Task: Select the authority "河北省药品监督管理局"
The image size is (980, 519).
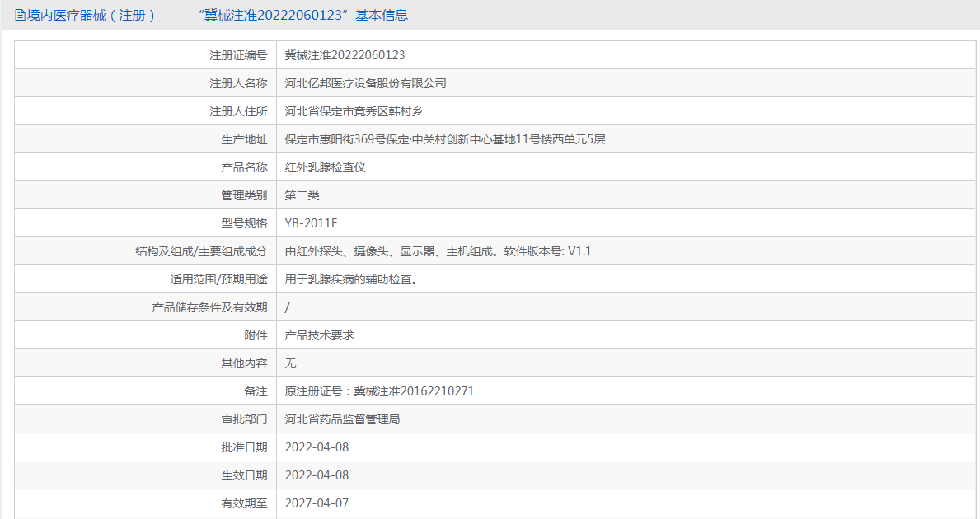Action: (343, 419)
